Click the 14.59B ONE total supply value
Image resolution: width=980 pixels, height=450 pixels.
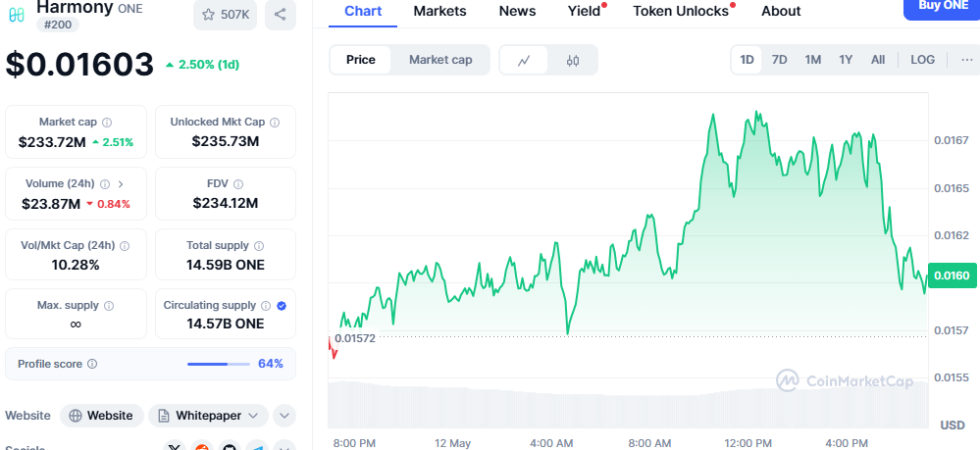click(226, 265)
